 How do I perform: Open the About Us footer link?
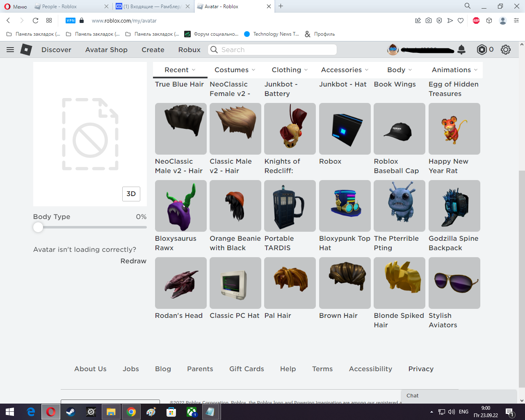point(90,369)
